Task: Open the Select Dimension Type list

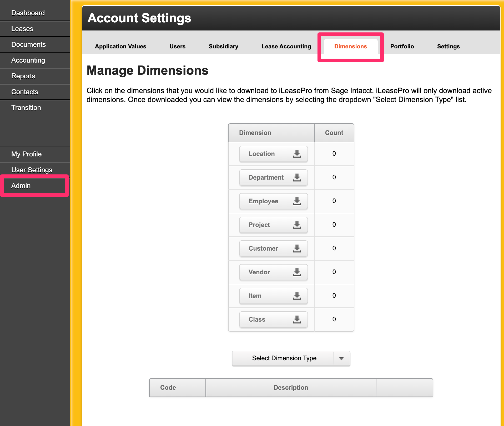Action: [284, 358]
